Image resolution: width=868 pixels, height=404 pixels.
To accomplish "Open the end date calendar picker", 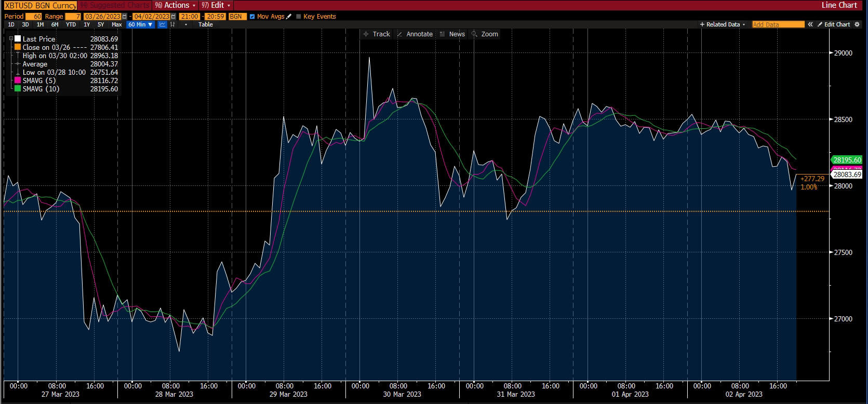I will [173, 17].
